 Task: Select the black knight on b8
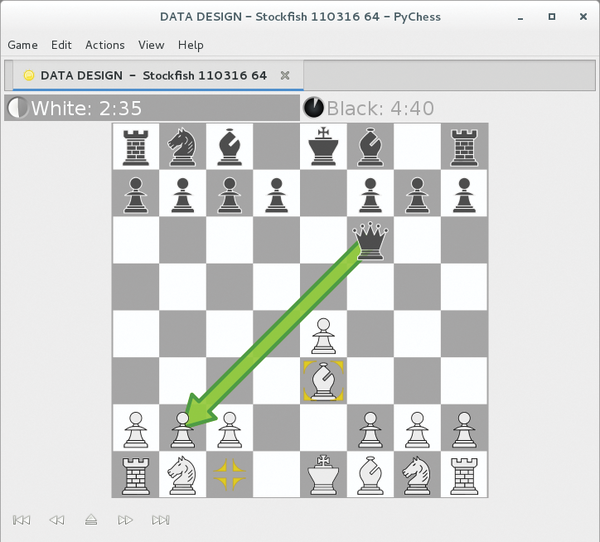tap(183, 147)
